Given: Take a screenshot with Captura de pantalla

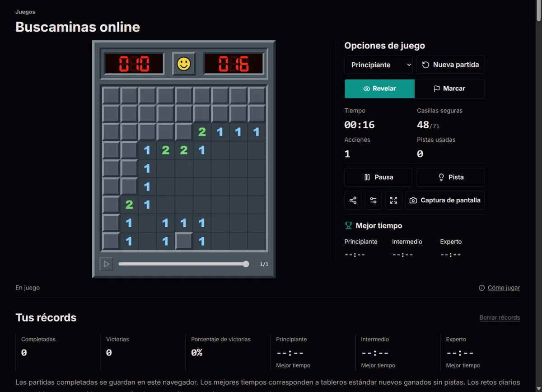Looking at the screenshot, I should point(445,200).
